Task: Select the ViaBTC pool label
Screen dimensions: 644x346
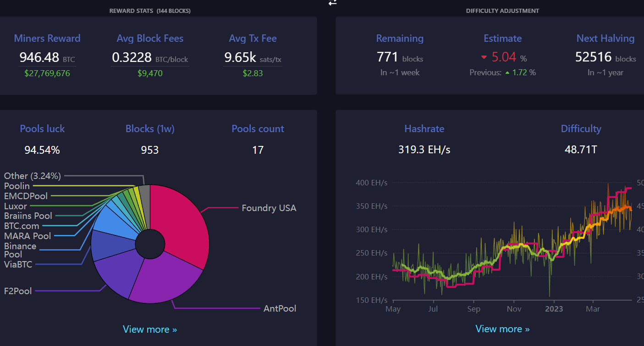Action: 18,264
